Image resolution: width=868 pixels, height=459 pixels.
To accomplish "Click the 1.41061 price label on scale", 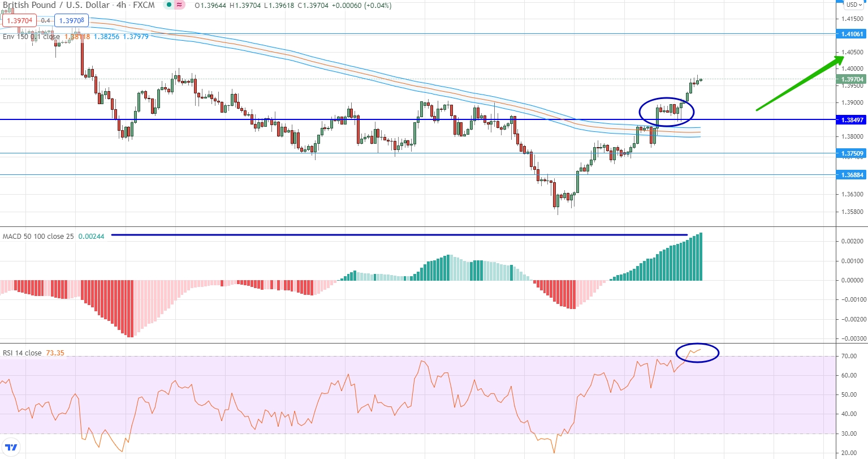I will click(852, 35).
